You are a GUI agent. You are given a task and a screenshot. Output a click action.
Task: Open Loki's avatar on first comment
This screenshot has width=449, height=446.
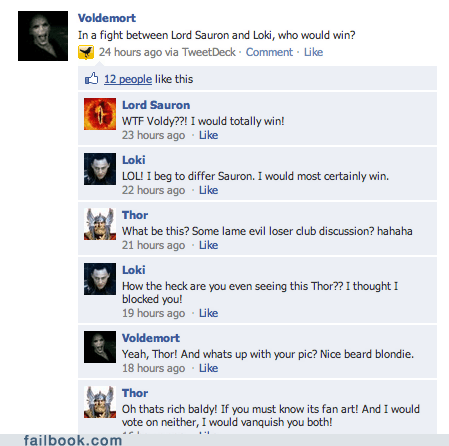coord(100,169)
